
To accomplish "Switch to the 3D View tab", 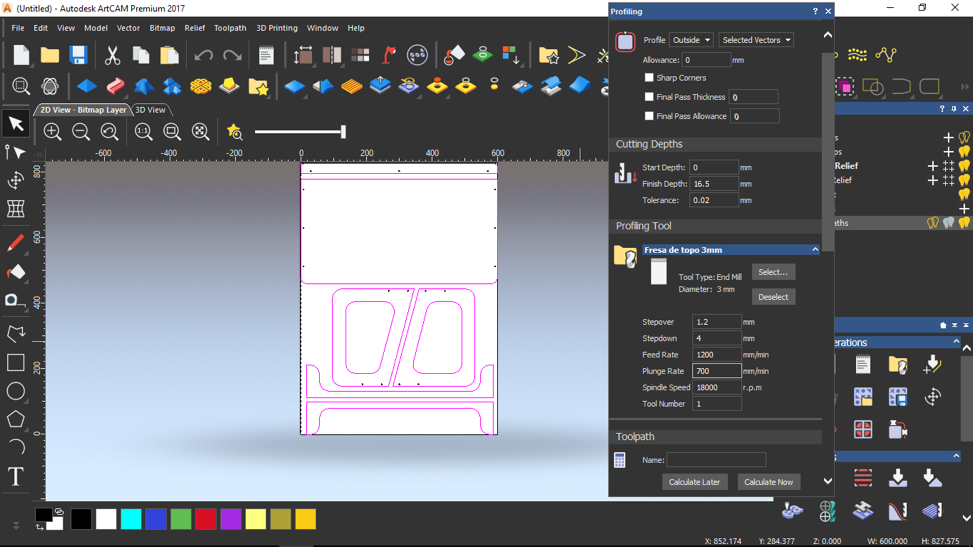I will 150,110.
